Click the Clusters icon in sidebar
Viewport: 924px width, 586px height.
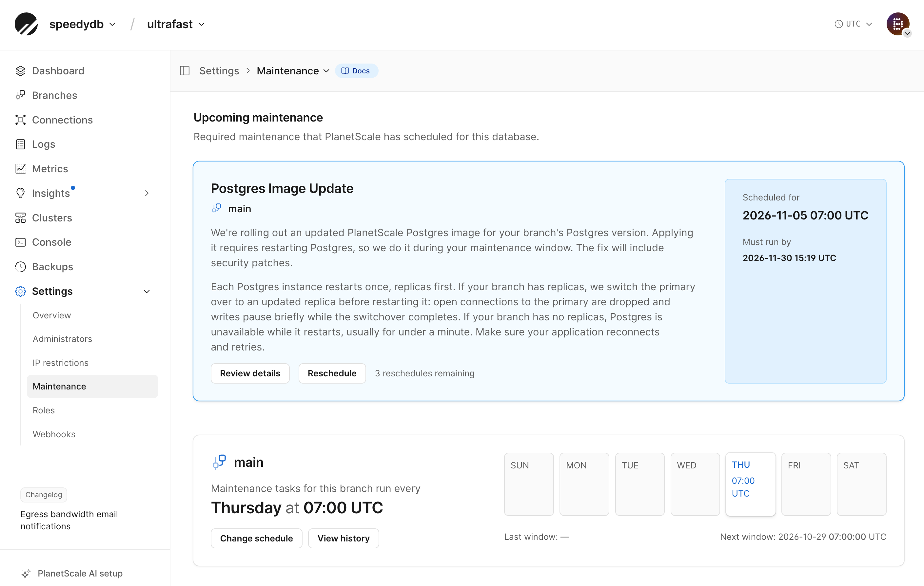[x=20, y=217]
